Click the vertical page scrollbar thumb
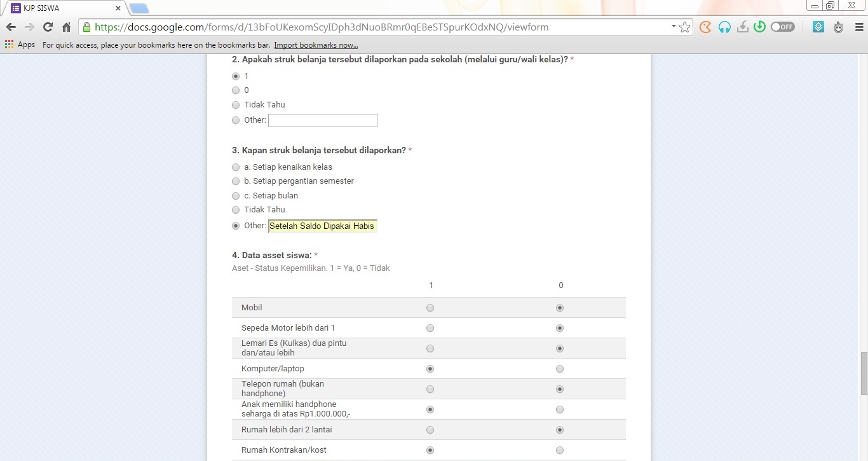 (x=864, y=373)
